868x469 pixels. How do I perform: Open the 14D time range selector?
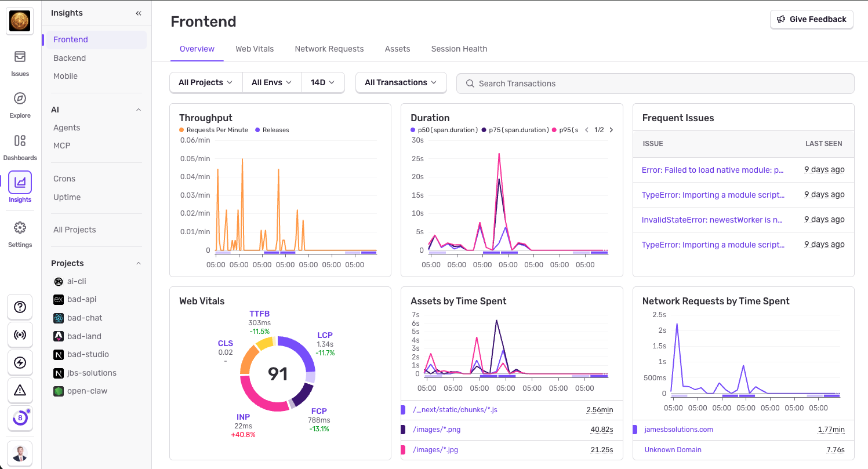[323, 82]
